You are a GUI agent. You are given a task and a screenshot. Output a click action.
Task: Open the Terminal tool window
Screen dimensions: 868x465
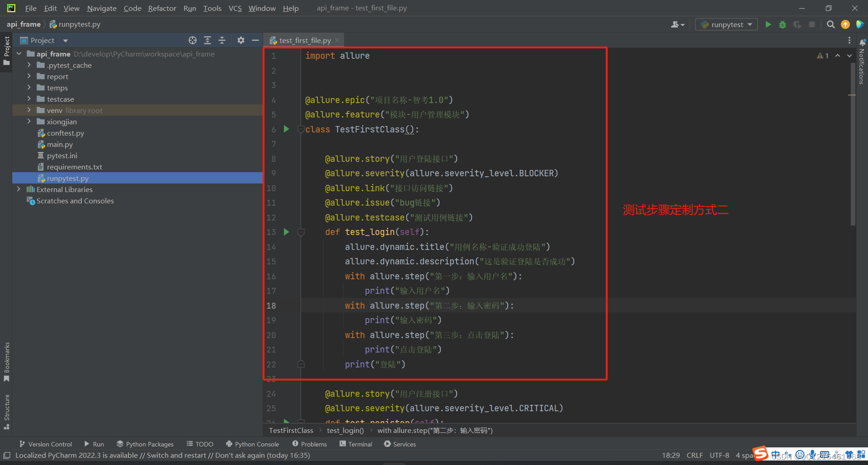pos(356,444)
